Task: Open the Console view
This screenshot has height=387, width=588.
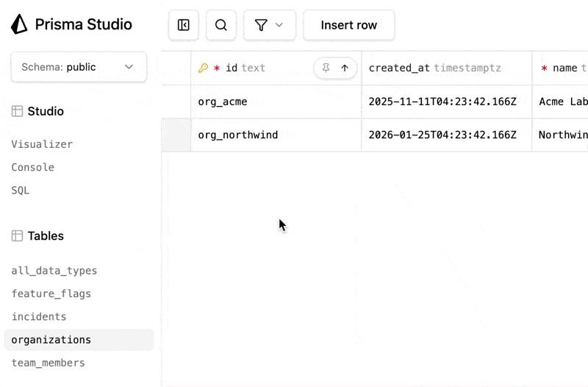Action: pyautogui.click(x=33, y=167)
